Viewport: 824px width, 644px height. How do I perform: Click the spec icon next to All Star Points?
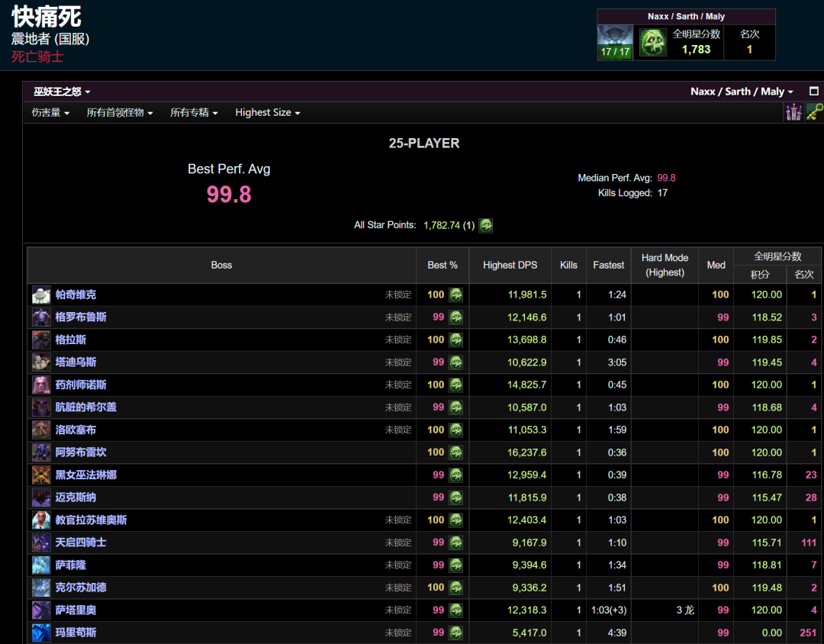coord(486,225)
